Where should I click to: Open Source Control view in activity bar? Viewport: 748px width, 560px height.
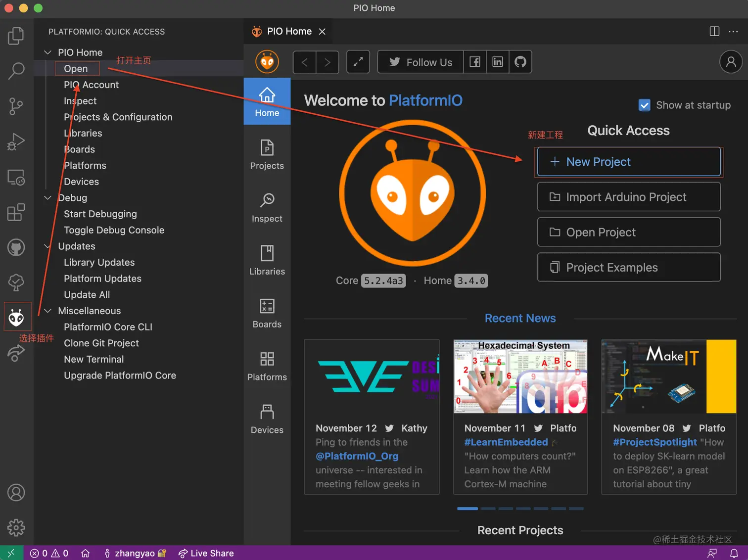point(16,106)
